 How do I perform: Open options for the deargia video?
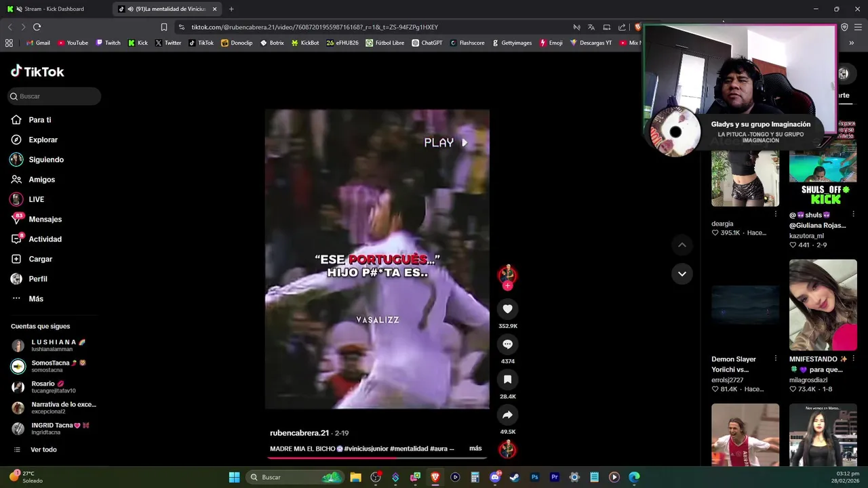click(776, 214)
